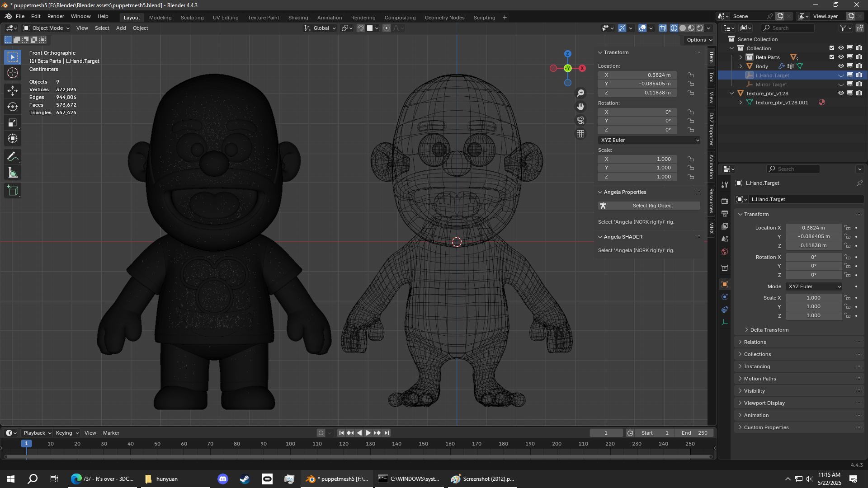The width and height of the screenshot is (868, 488).
Task: Open the Edit menu
Action: click(x=36, y=16)
